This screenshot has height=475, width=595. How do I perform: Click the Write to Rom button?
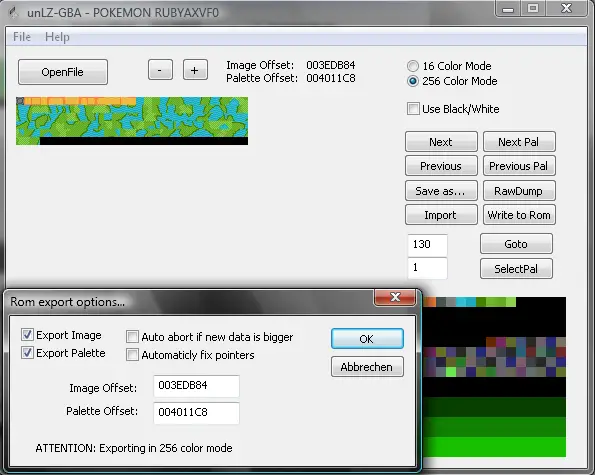tap(519, 215)
